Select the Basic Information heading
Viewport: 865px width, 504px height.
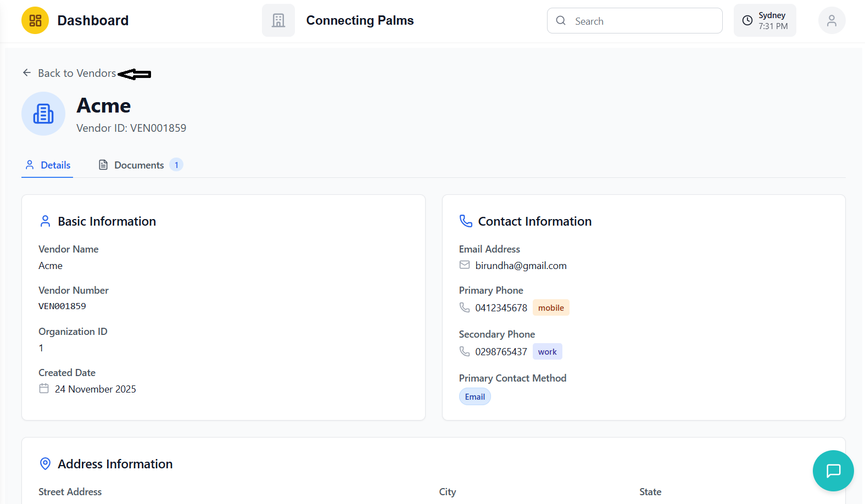pyautogui.click(x=107, y=221)
